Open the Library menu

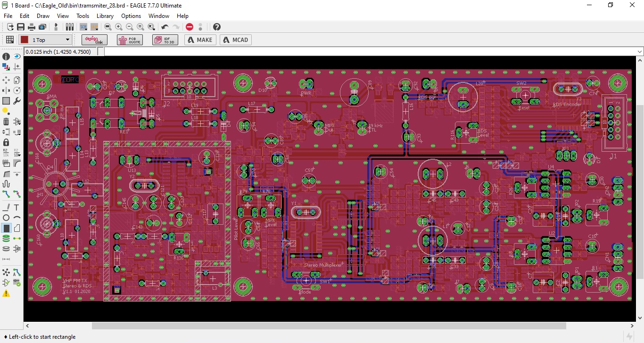coord(105,16)
